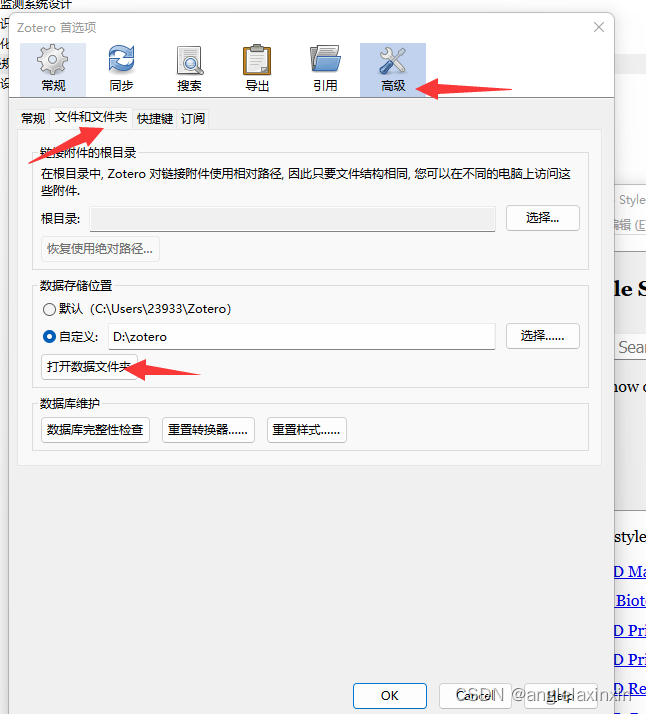This screenshot has height=714, width=646.
Task: Click the Help button
Action: (561, 696)
